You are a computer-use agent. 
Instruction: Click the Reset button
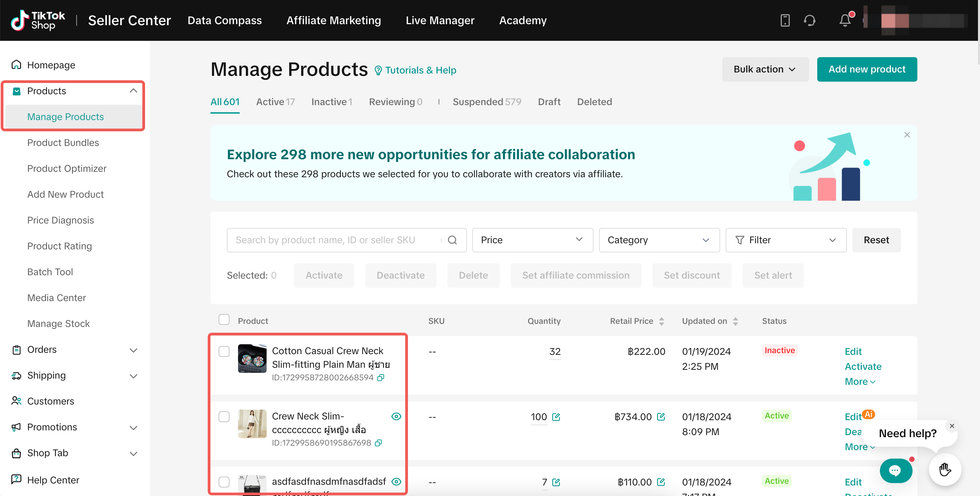(x=876, y=240)
